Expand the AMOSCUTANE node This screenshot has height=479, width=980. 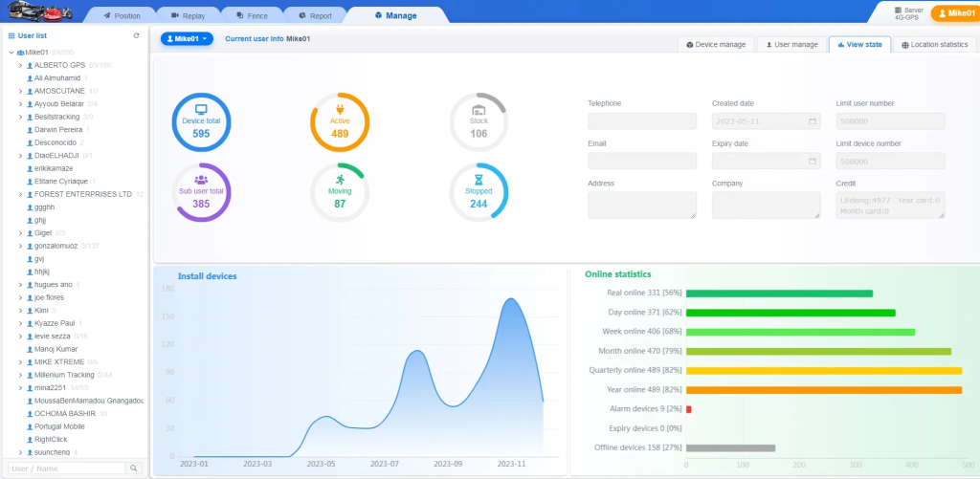click(21, 91)
